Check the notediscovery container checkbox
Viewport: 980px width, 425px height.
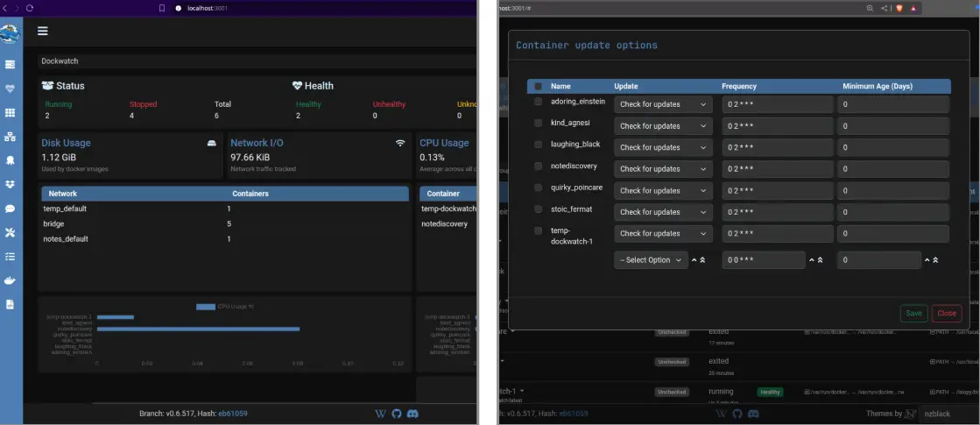coord(538,166)
